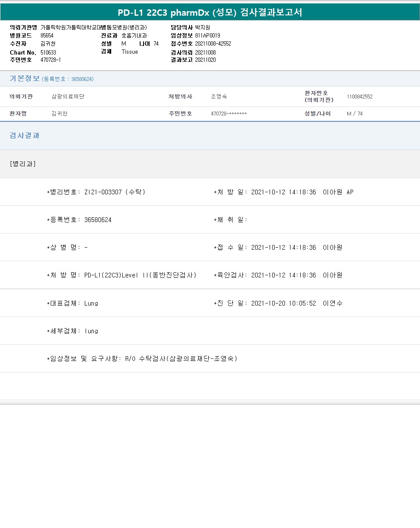Select the 결과보고 date 20211020

(205, 60)
